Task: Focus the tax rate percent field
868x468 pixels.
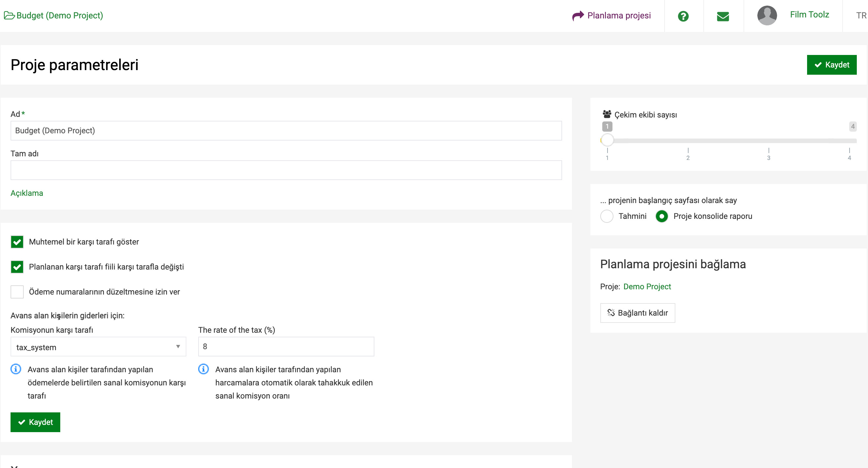Action: click(x=286, y=347)
